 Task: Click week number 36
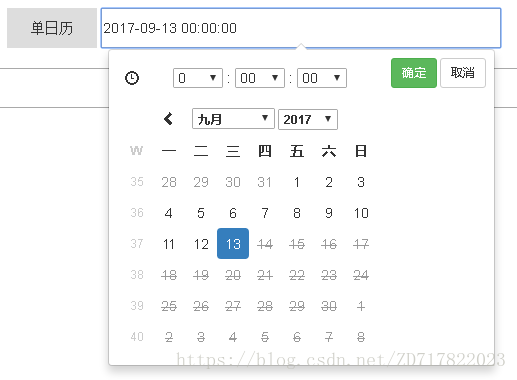point(137,213)
